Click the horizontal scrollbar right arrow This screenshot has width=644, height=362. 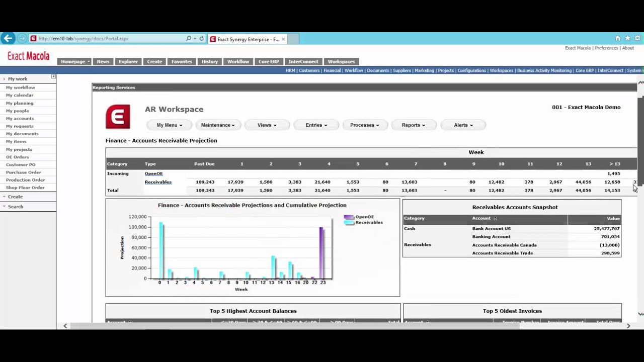pyautogui.click(x=628, y=326)
